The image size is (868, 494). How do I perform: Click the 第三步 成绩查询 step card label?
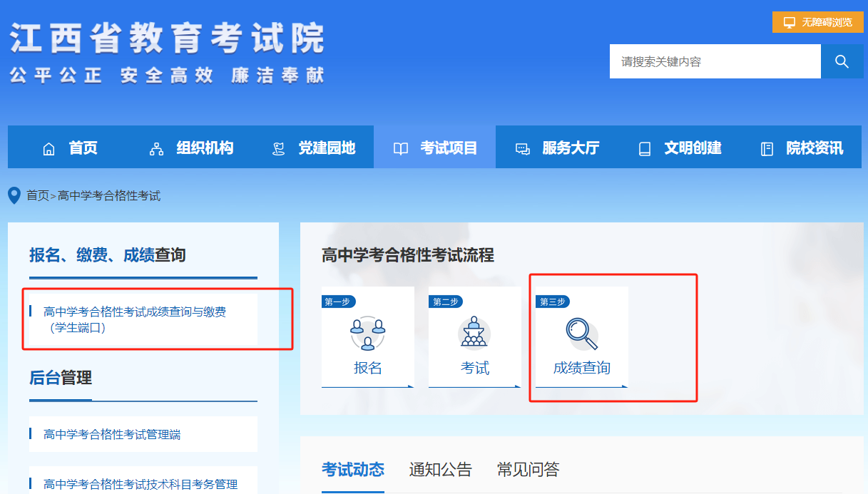[582, 368]
